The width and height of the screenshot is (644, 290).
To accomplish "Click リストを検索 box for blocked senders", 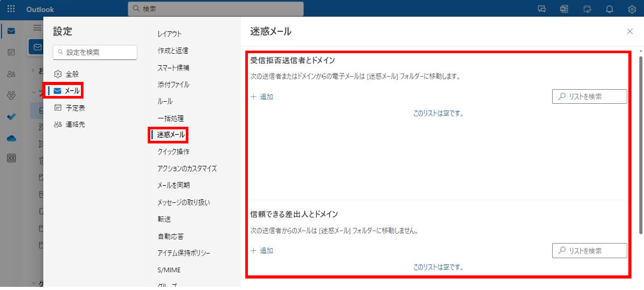I will [590, 96].
